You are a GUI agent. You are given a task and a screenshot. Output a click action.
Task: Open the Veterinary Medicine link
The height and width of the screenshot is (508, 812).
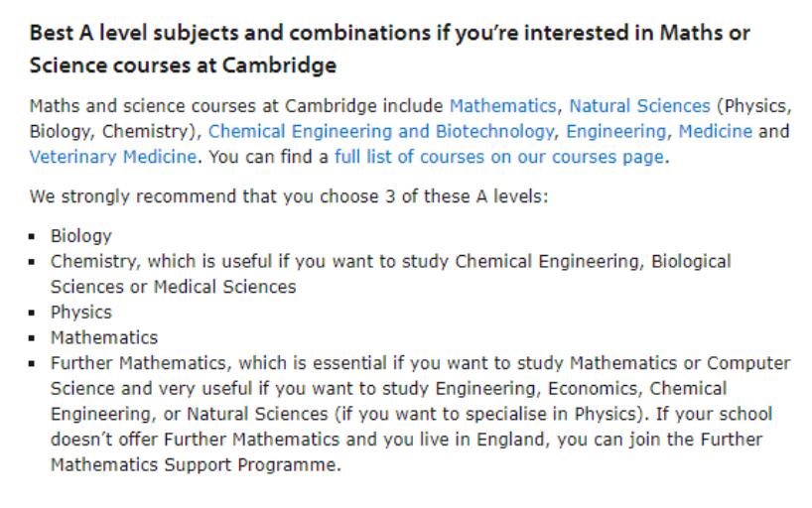pos(113,157)
